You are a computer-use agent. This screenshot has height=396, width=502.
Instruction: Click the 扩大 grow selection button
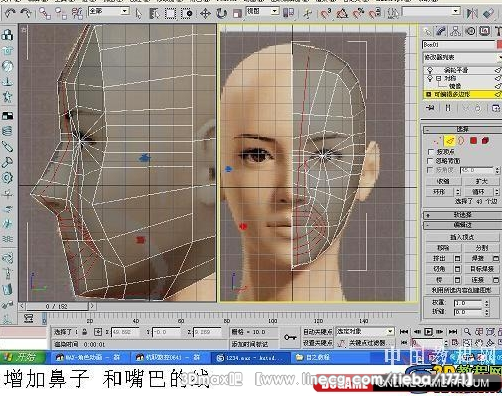coord(481,181)
